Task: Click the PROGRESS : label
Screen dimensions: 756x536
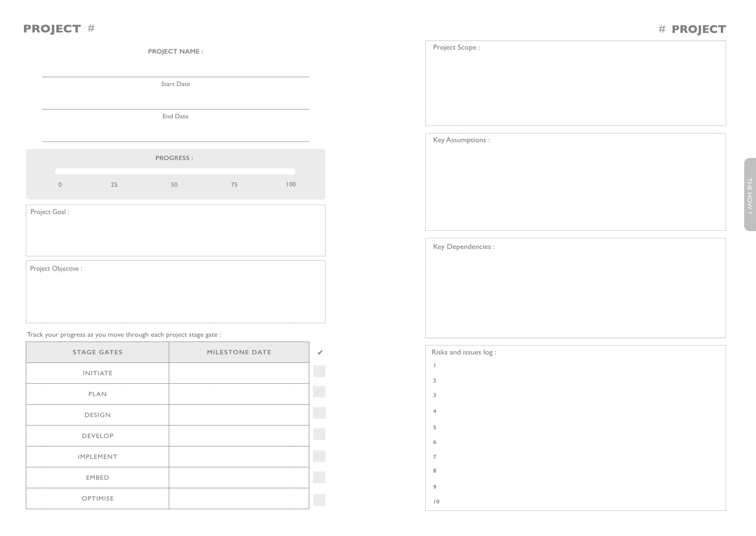Action: (x=174, y=158)
